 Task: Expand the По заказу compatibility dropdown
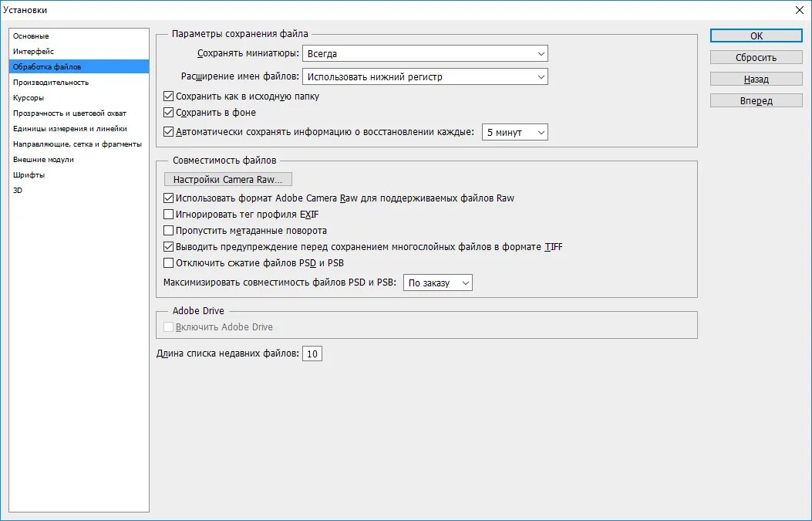(437, 282)
